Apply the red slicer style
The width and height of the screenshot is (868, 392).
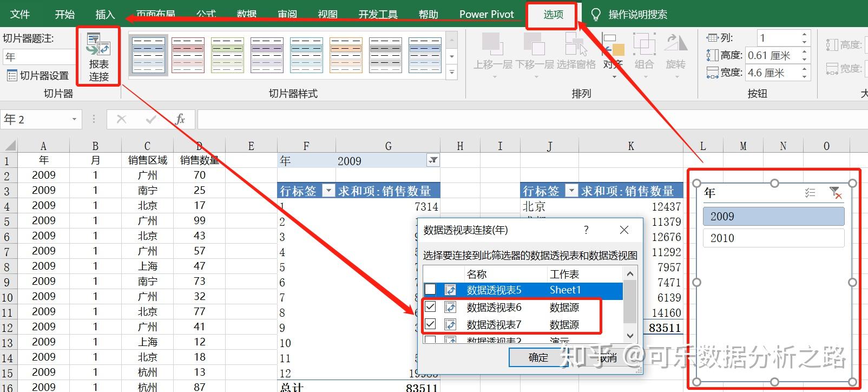pos(188,55)
